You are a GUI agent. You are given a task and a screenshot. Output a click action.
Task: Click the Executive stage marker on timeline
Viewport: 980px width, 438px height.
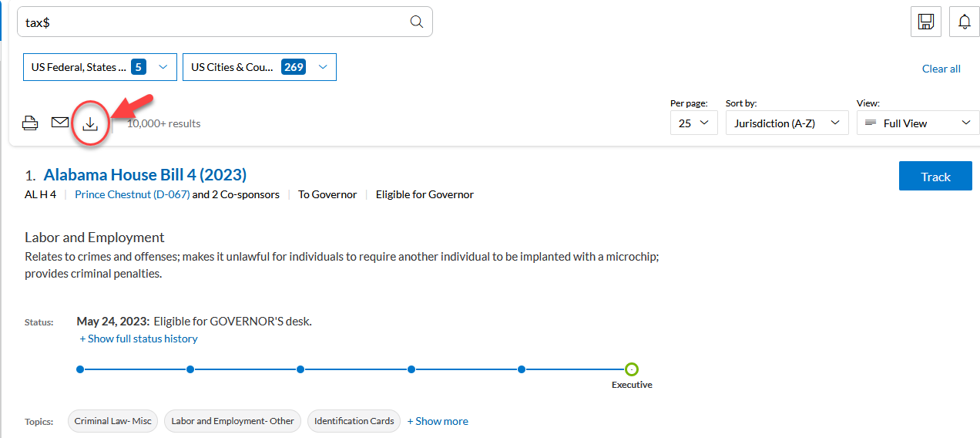632,369
